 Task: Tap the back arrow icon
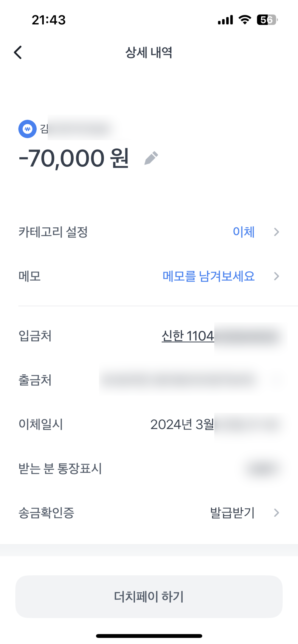click(x=18, y=52)
